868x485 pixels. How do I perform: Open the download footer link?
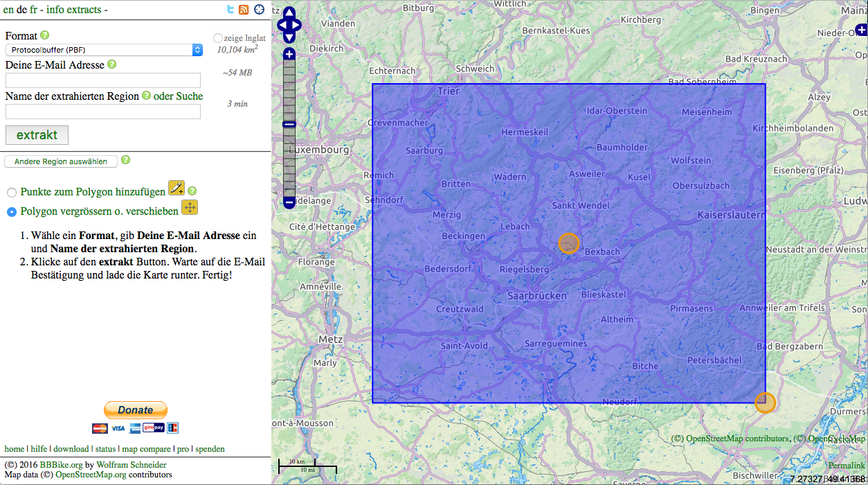click(71, 449)
